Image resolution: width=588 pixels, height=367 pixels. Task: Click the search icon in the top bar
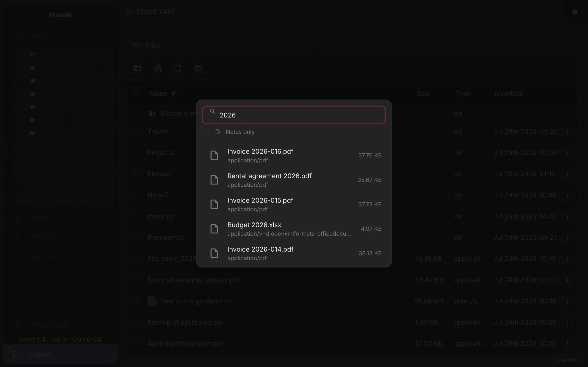129,11
